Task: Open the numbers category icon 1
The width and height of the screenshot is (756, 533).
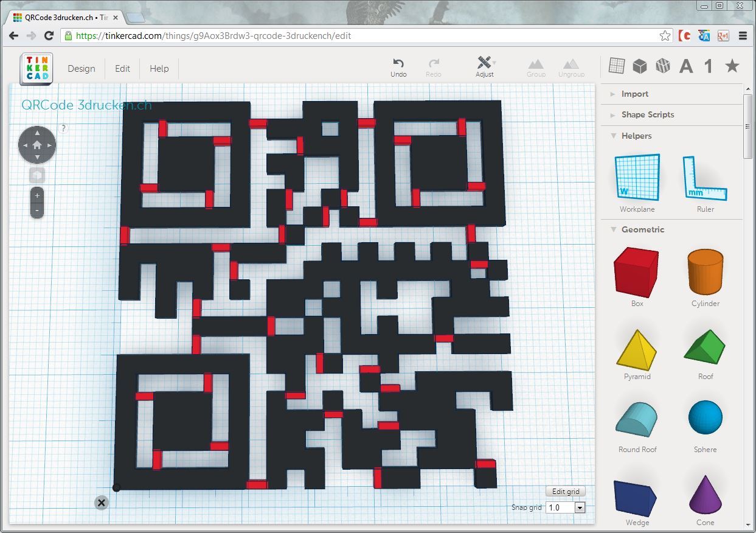Action: coord(709,66)
